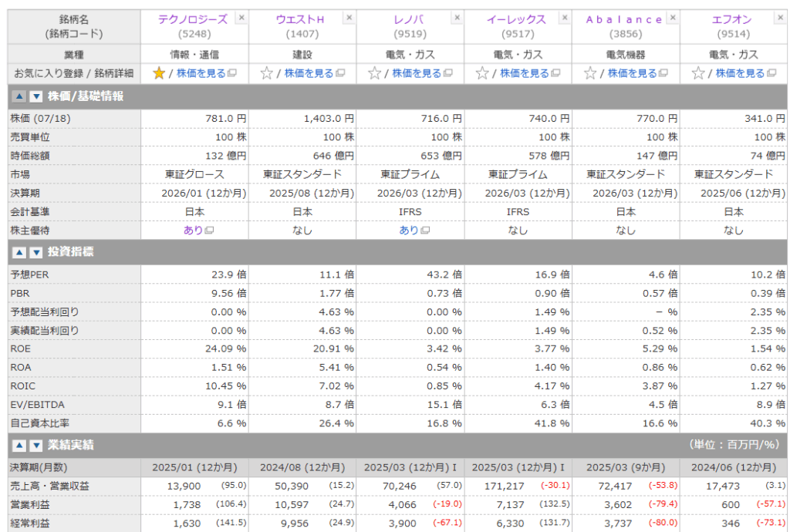Click the 実績配当利回り row label
This screenshot has width=790, height=532.
click(x=45, y=331)
